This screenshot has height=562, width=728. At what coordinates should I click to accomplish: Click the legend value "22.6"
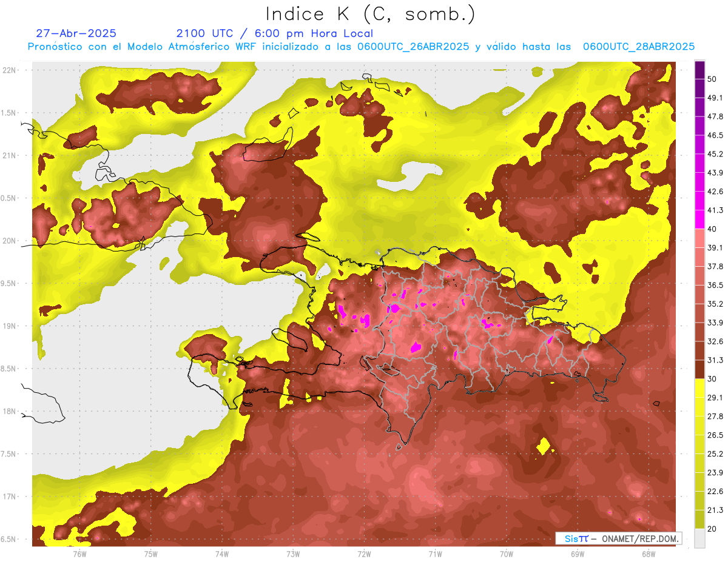[715, 491]
